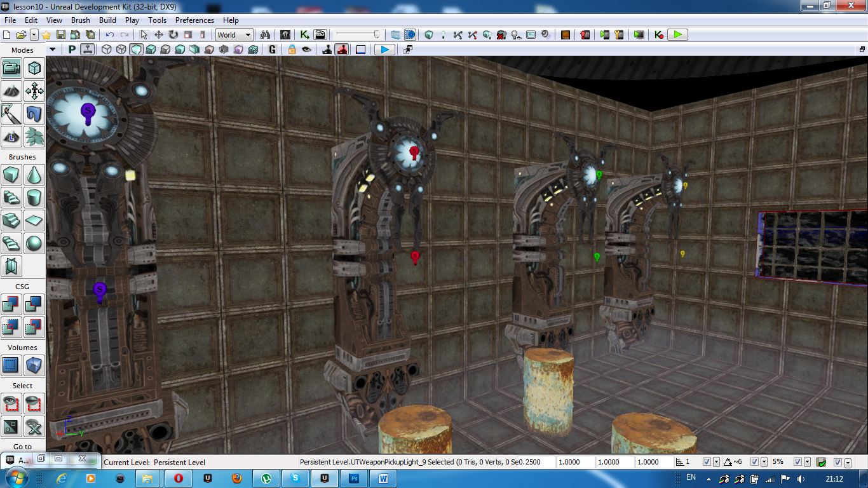Create Sphere brush in Brushes panel

pyautogui.click(x=34, y=243)
